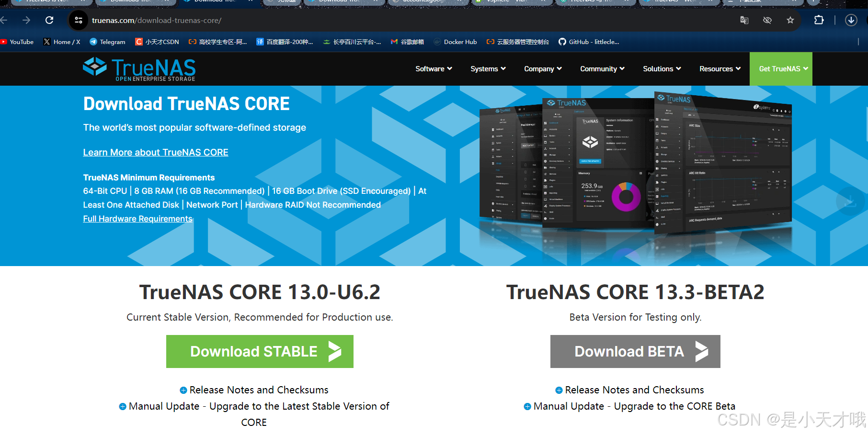The width and height of the screenshot is (868, 435).
Task: Click Download STABLE button
Action: tap(260, 351)
